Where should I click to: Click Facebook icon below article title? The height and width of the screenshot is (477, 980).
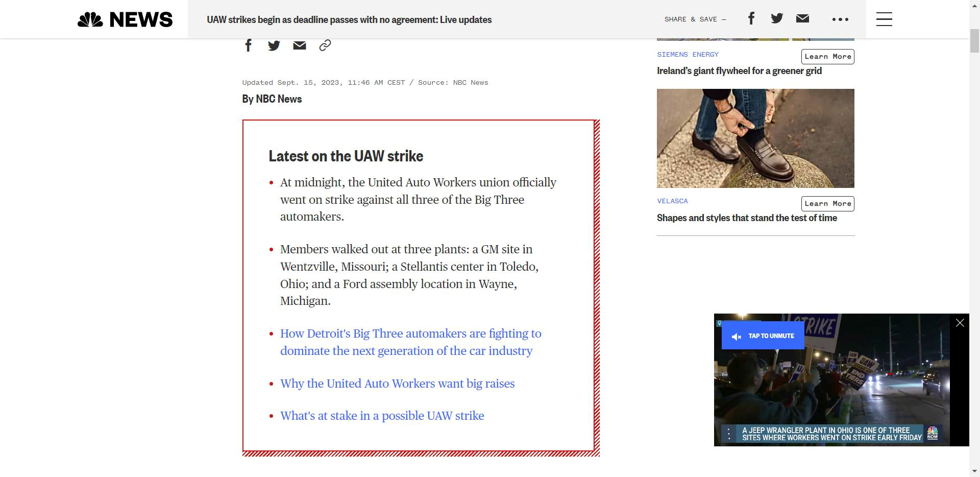tap(249, 45)
